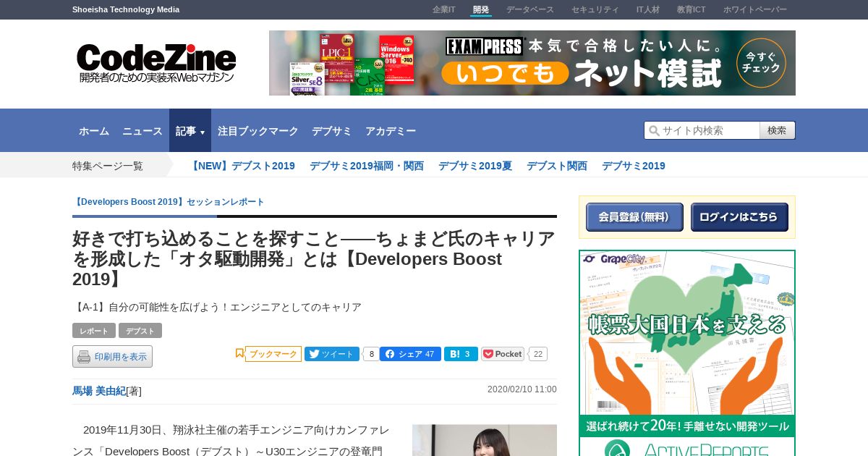Open ホワイトペーパー top link
This screenshot has width=868, height=456.
755,9
